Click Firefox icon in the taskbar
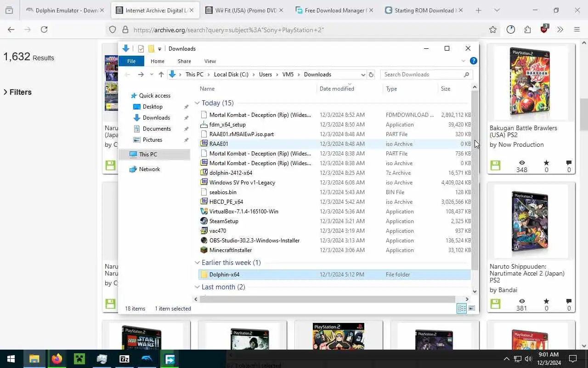Viewport: 588px width, 368px height. pos(57,359)
